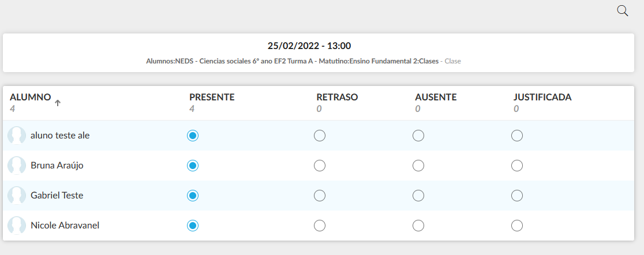The image size is (644, 255).
Task: Open the Clase link in header
Action: 452,61
